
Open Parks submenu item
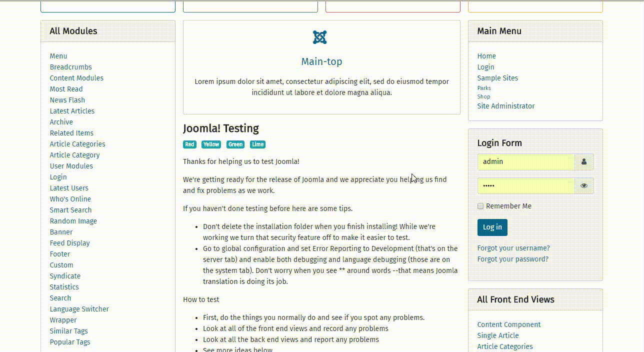484,88
